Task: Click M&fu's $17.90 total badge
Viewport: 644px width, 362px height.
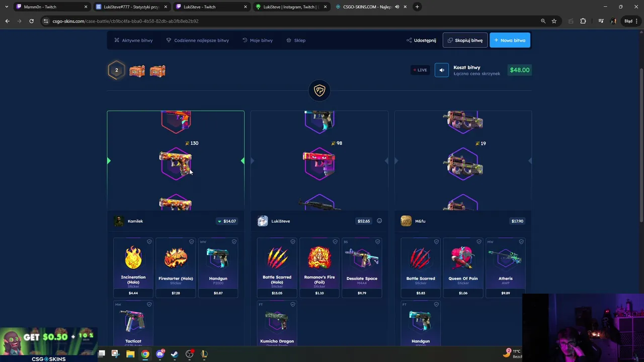Action: (x=517, y=221)
